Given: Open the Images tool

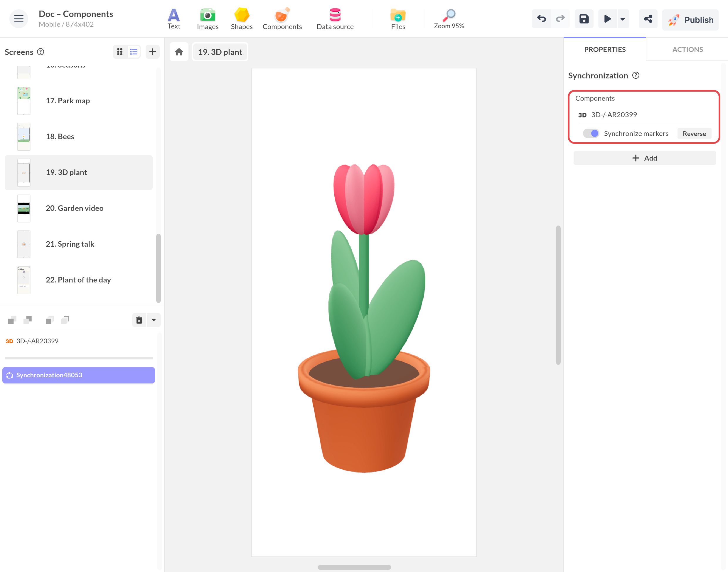Looking at the screenshot, I should (x=208, y=19).
